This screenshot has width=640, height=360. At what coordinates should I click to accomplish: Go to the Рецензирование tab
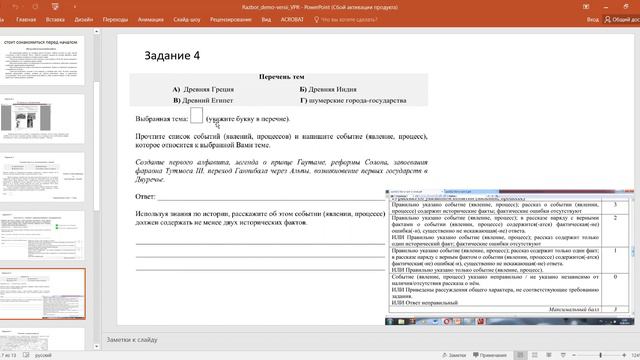pos(231,20)
